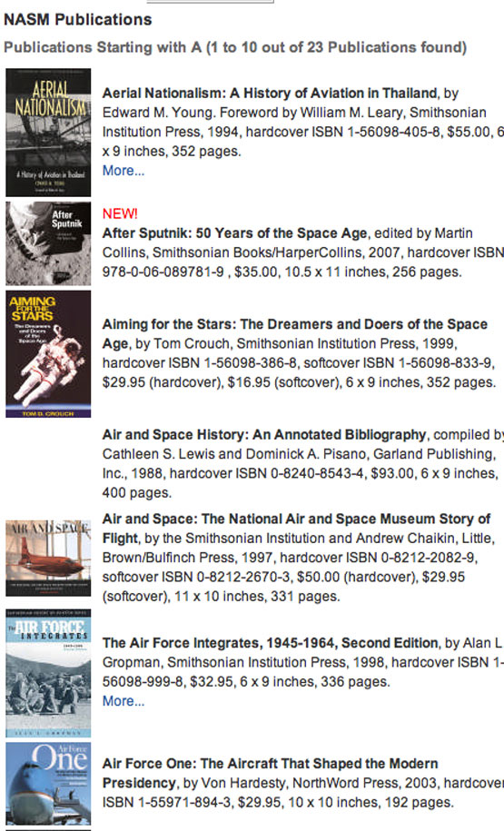The width and height of the screenshot is (504, 831).
Task: Click Aiming for the Stars title text
Action: (x=294, y=333)
